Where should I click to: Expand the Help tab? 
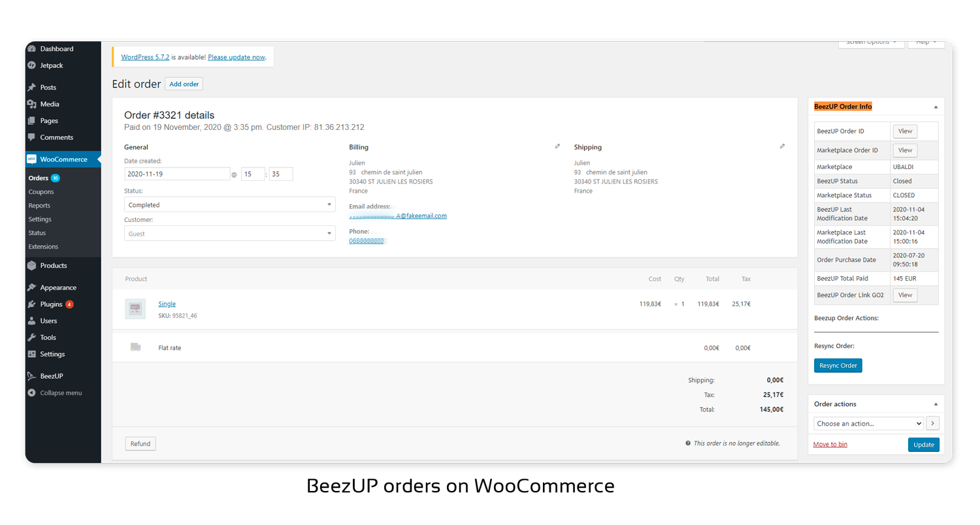click(926, 42)
